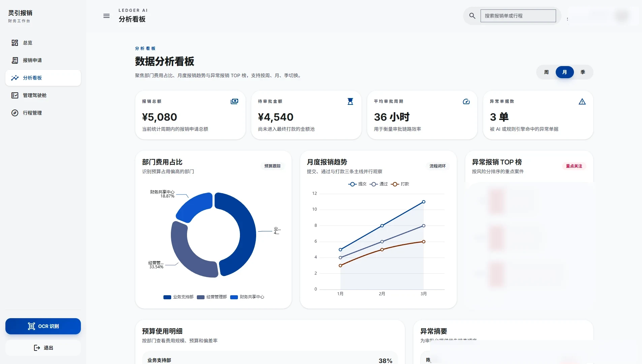
Task: Click the 2月 通过 data point at 6
Action: (x=382, y=242)
